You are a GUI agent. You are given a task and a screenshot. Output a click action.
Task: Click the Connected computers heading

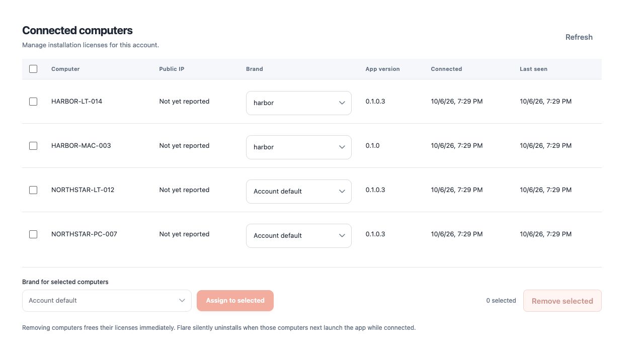click(77, 31)
